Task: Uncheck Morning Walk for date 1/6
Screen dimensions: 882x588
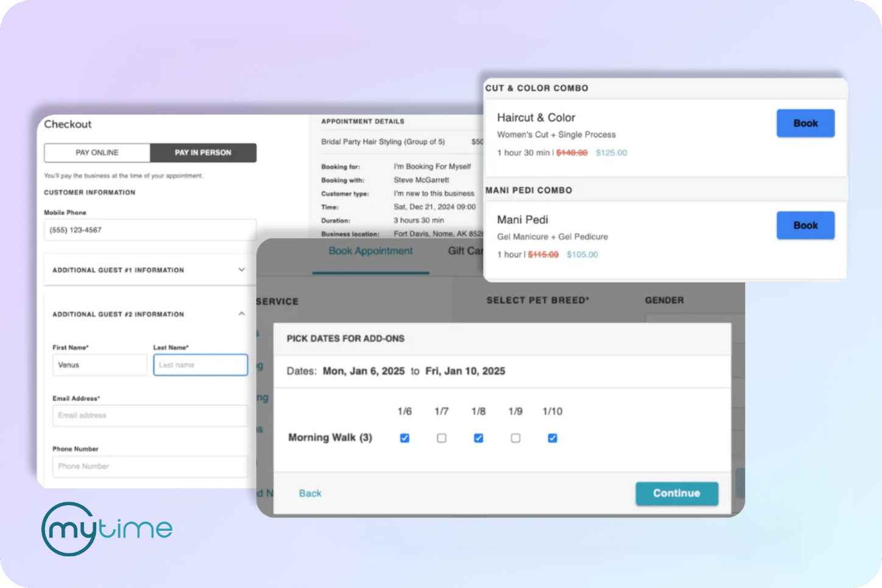Action: pos(404,438)
